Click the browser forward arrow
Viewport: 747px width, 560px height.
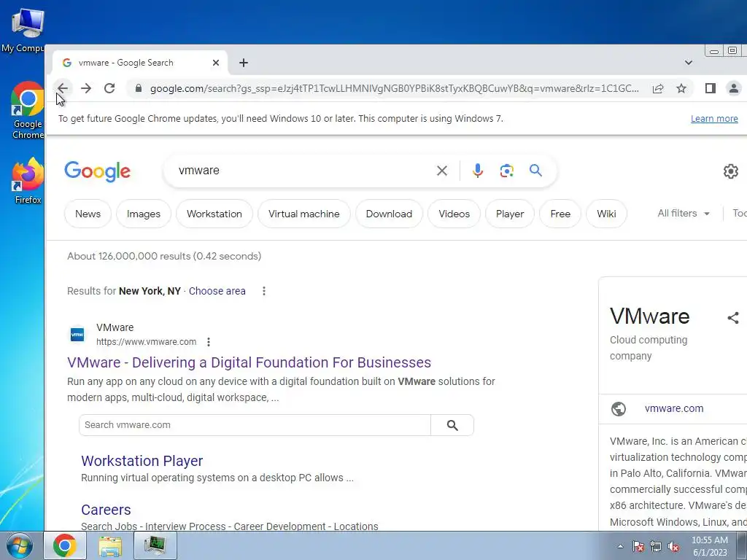86,88
